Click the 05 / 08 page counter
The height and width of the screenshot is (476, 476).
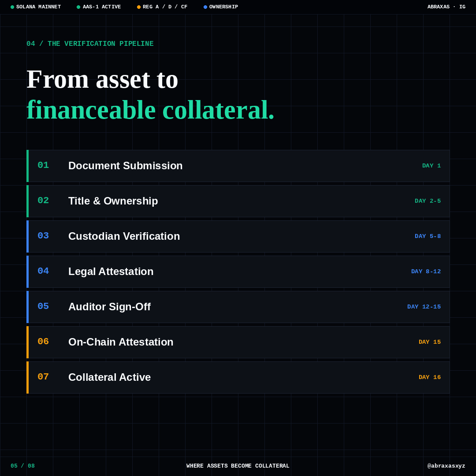pyautogui.click(x=23, y=466)
